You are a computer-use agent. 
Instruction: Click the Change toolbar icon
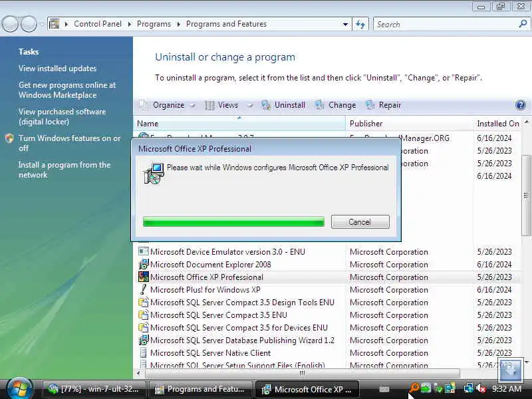coord(320,105)
